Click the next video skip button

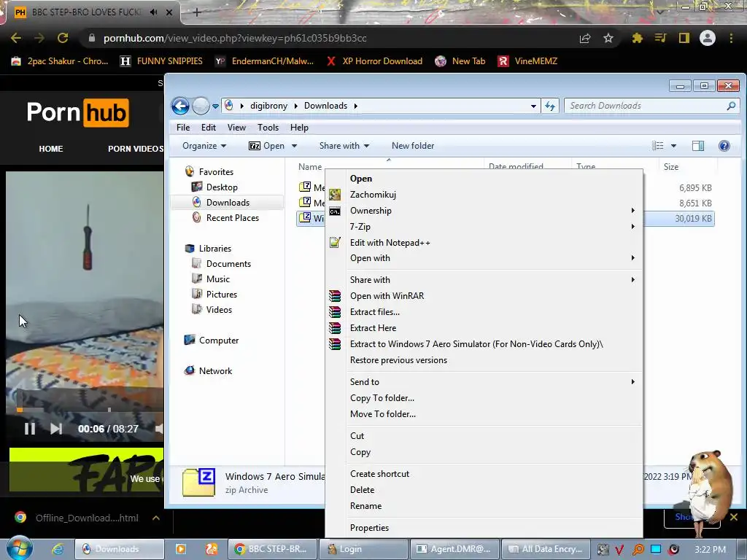56,429
